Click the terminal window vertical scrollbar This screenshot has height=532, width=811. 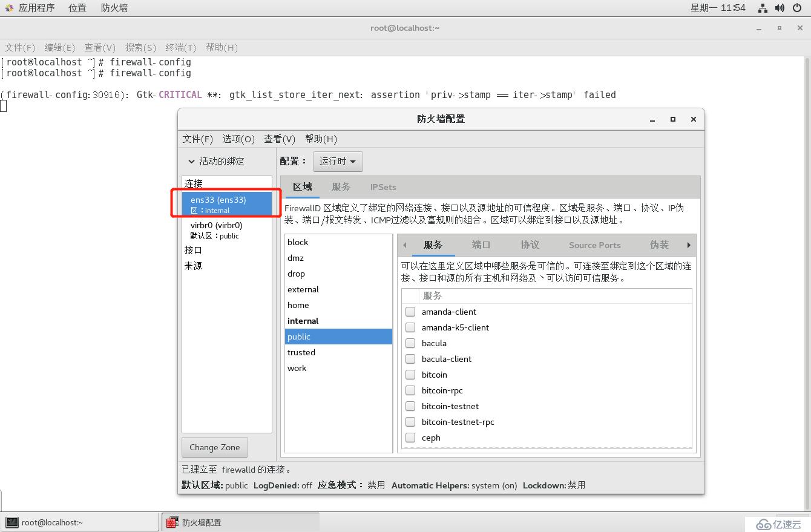point(806,284)
